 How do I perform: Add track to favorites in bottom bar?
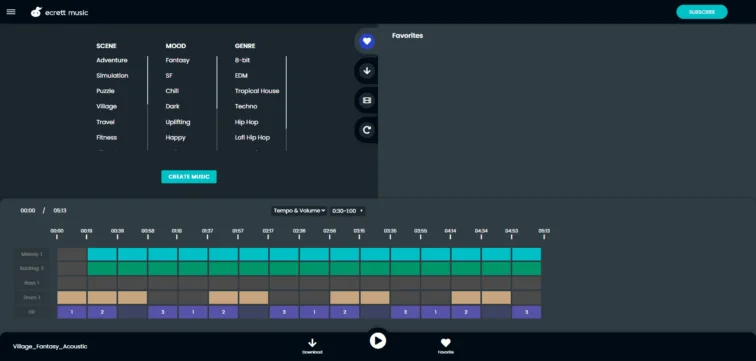(x=446, y=346)
